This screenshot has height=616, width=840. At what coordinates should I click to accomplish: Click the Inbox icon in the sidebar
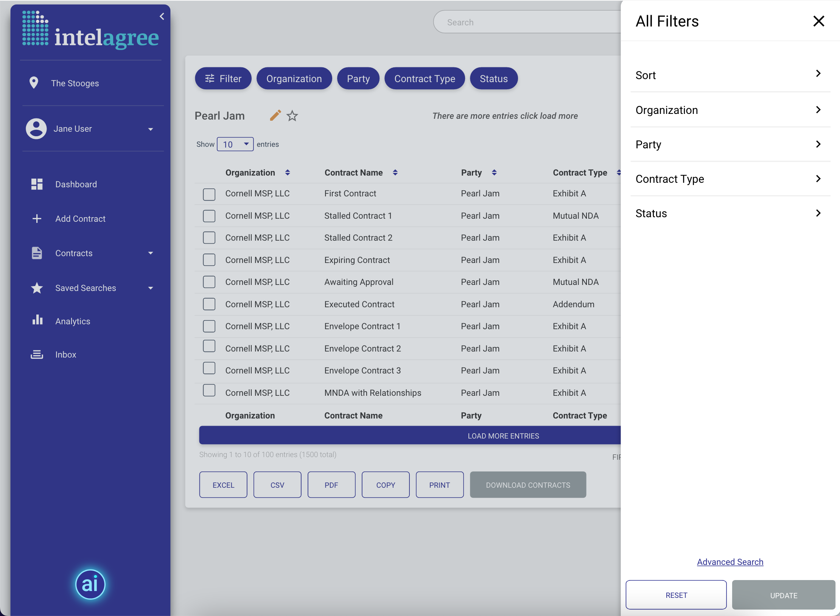coord(37,355)
